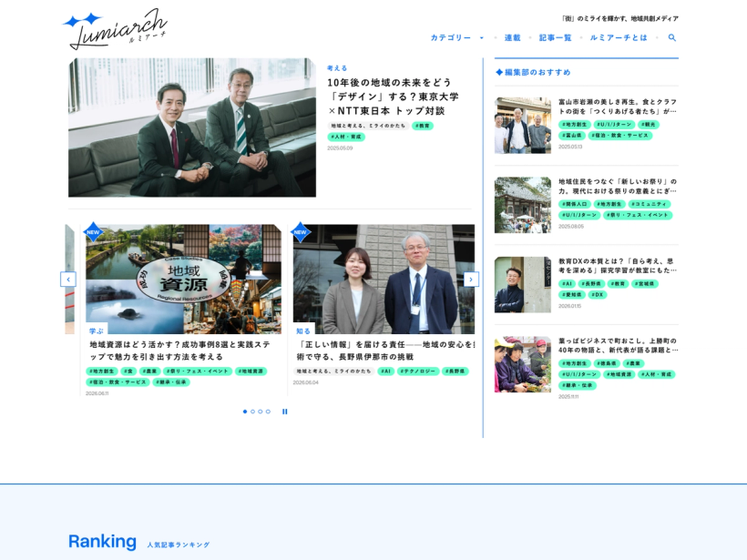Go to the 連載 menu item
Viewport: 747px width, 560px height.
(x=513, y=37)
